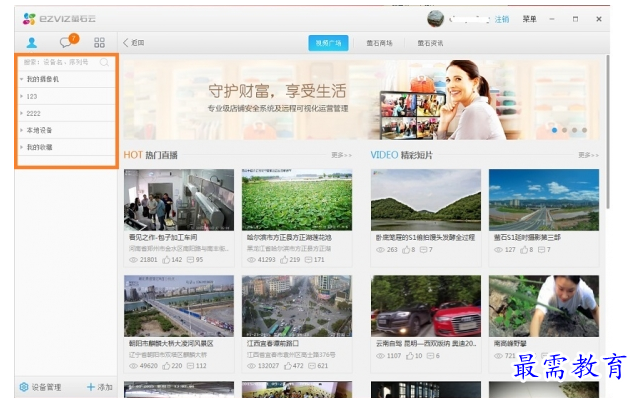Click the like thumb icon showing 219

tap(284, 260)
